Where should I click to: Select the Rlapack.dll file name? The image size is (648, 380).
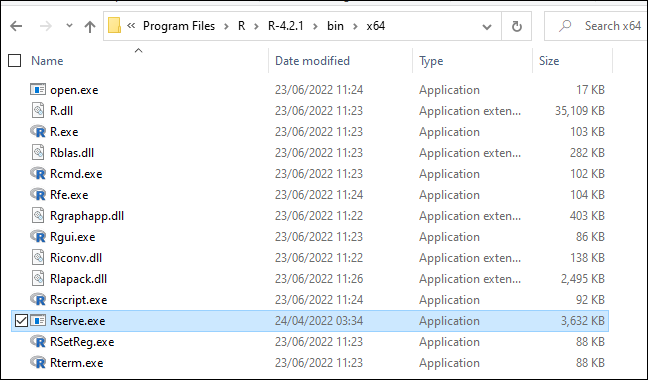click(x=79, y=279)
